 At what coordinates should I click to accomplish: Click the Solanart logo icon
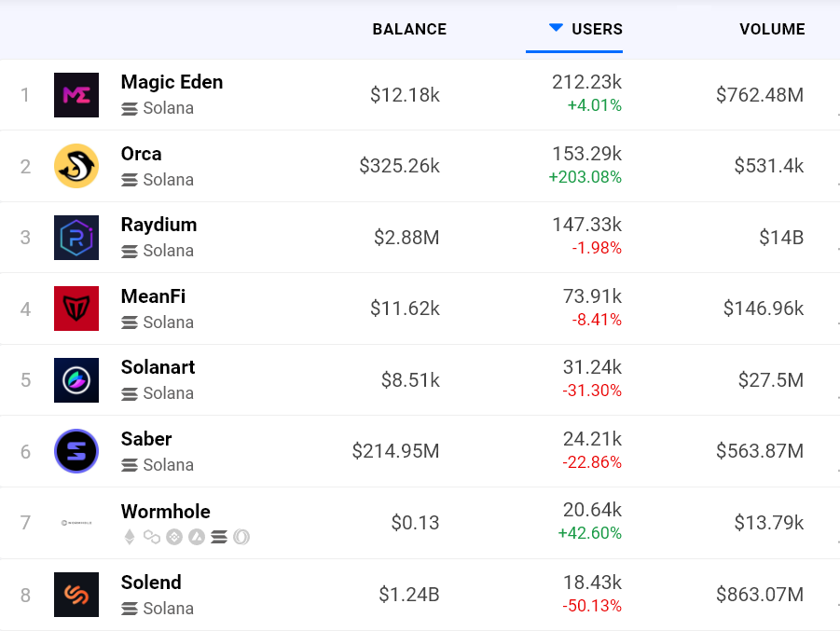point(76,380)
